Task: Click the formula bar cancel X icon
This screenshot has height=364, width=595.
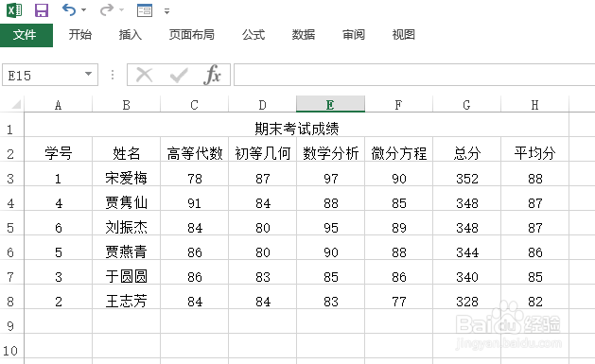Action: click(x=144, y=75)
